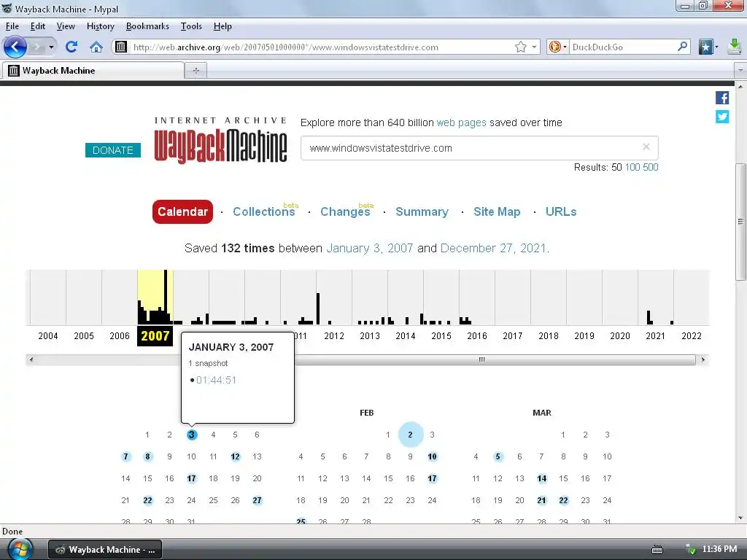Open the View menu
Screen dimensions: 747x560
click(x=66, y=26)
